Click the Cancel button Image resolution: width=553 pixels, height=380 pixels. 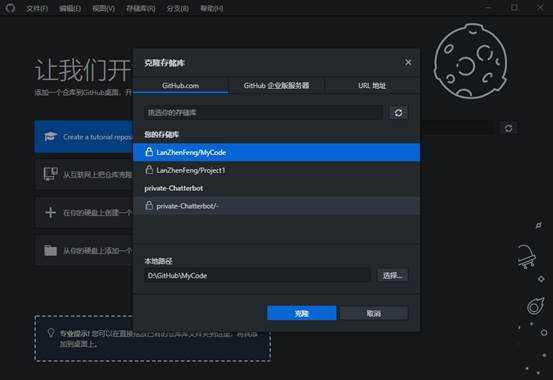(x=374, y=313)
